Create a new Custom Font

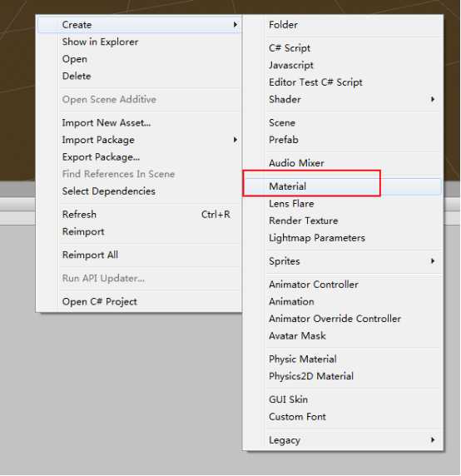coord(343,416)
